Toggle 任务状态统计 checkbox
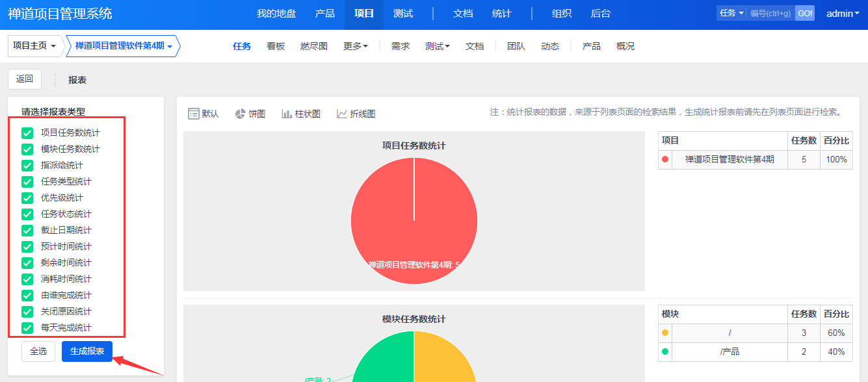The image size is (868, 382). (x=27, y=214)
